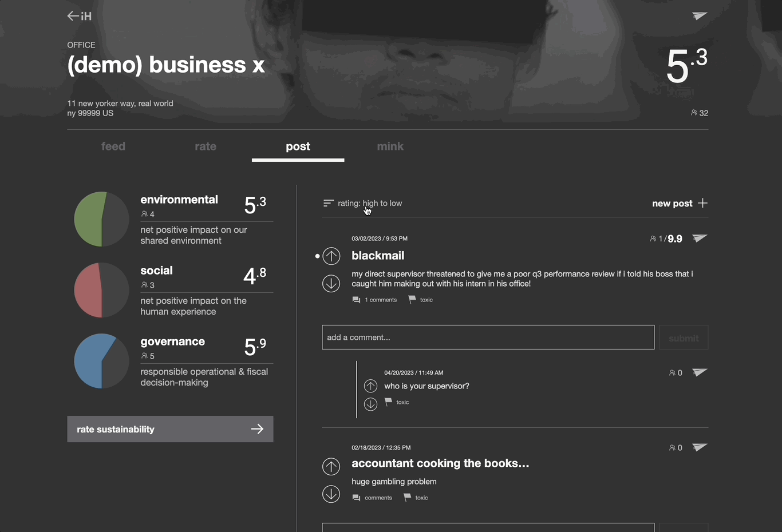This screenshot has width=782, height=532.
Task: Open the rating high to low sort
Action: [362, 203]
